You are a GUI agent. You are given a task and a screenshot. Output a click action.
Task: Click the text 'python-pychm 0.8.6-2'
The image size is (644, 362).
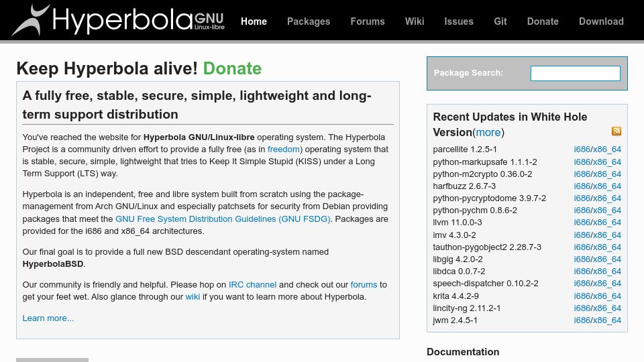[475, 210]
